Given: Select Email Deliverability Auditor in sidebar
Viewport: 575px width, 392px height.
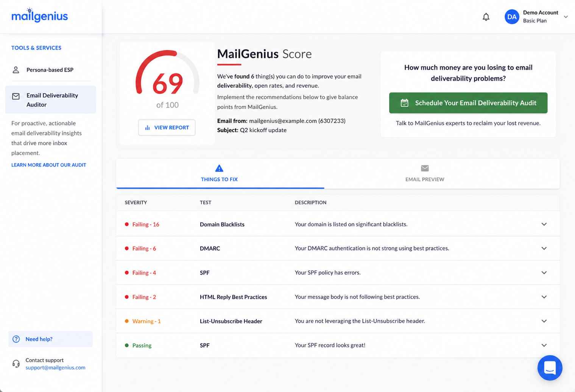Looking at the screenshot, I should click(x=50, y=100).
